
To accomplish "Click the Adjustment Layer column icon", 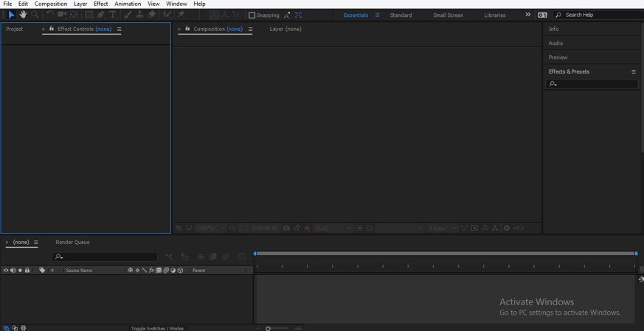I will click(173, 271).
